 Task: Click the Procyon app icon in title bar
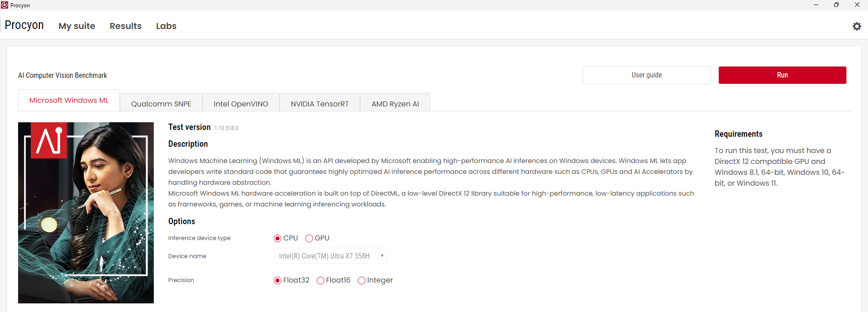5,5
